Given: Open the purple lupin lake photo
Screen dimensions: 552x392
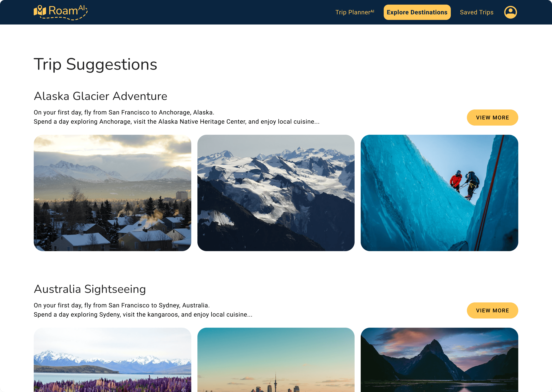Looking at the screenshot, I should click(x=112, y=360).
